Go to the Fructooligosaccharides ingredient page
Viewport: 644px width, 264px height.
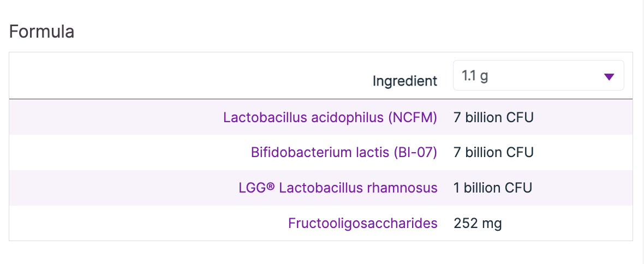click(x=363, y=223)
